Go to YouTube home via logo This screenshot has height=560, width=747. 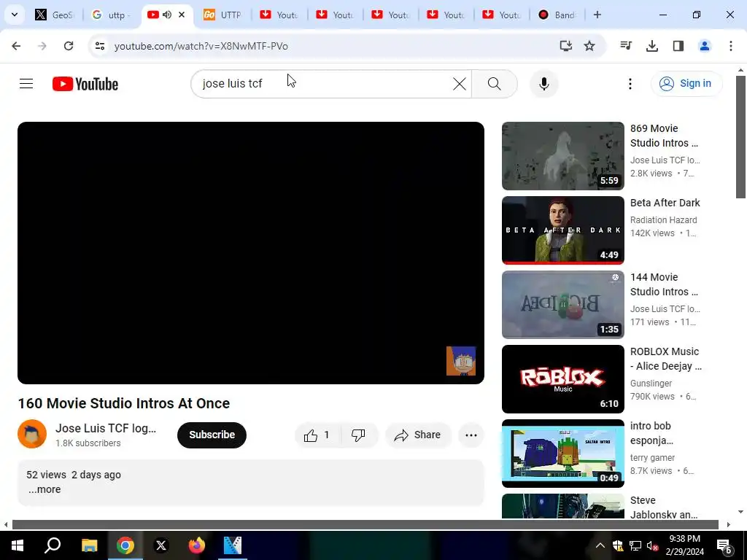85,84
